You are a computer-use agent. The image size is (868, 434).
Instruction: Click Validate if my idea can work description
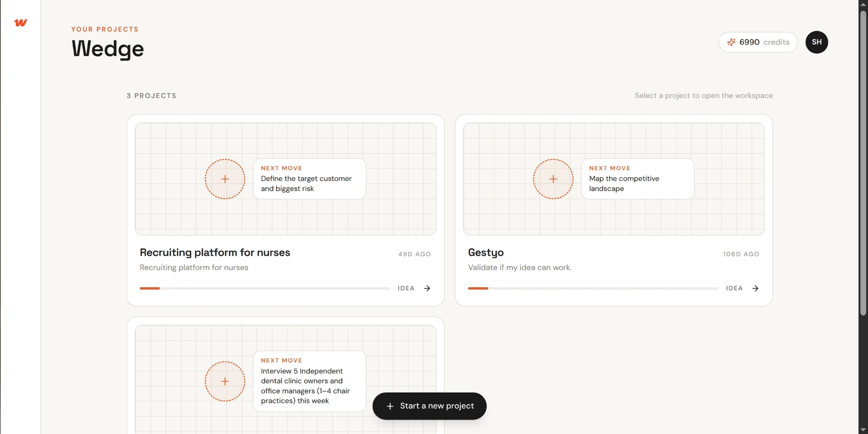click(x=520, y=267)
